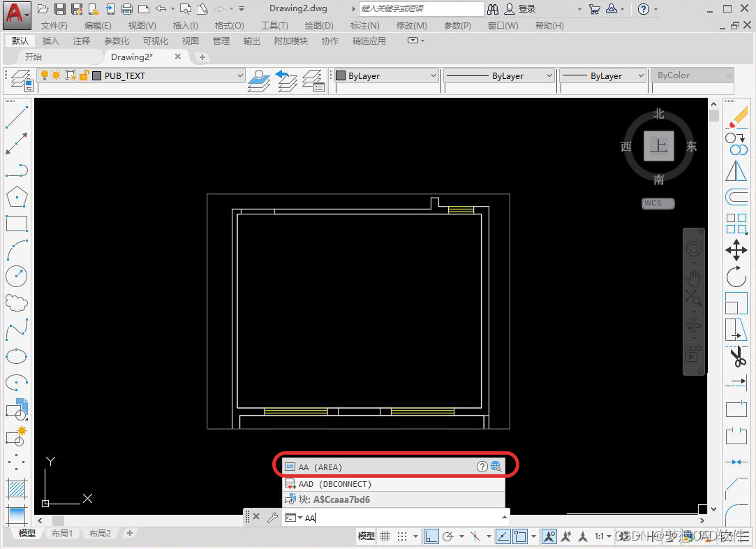756x549 pixels.
Task: Switch to the 布局1 layout tab
Action: [62, 533]
